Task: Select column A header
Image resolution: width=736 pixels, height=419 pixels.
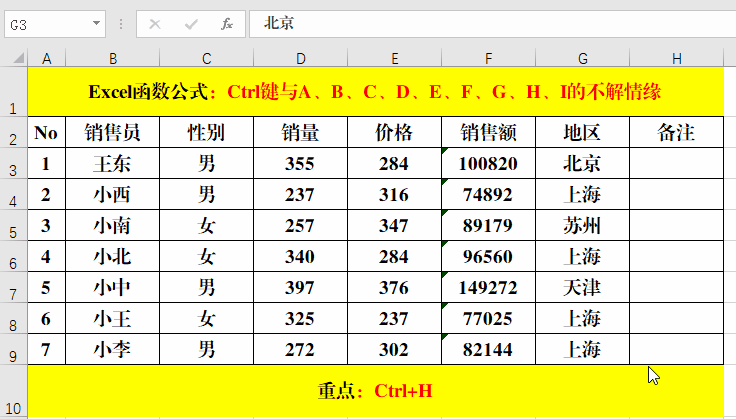Action: 46,58
